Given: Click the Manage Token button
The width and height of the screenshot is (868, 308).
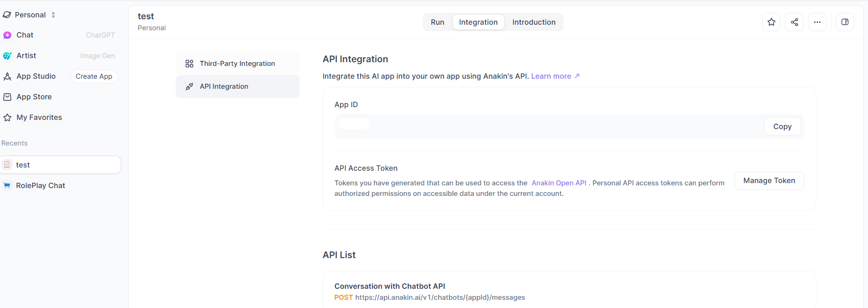Looking at the screenshot, I should click(x=769, y=181).
